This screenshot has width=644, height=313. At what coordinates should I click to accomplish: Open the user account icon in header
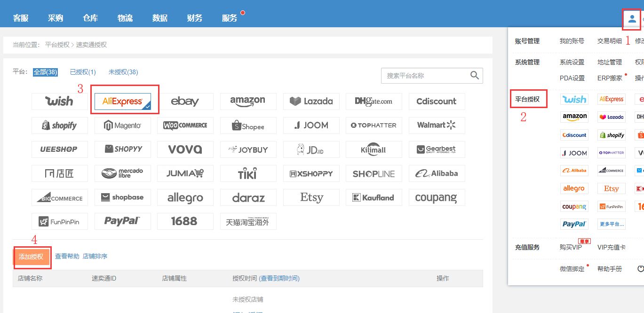[632, 19]
